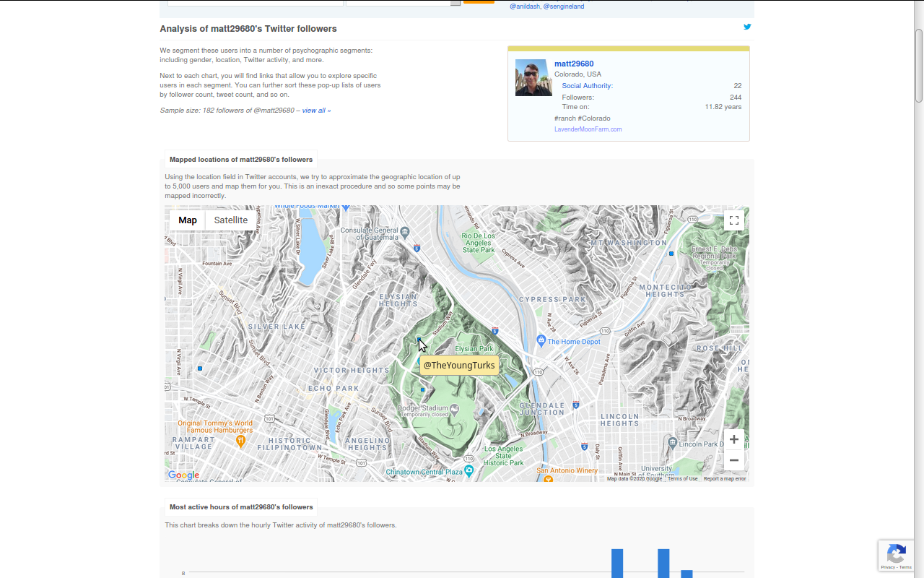Zoom in on the followers map
The width and height of the screenshot is (924, 578).
click(734, 439)
